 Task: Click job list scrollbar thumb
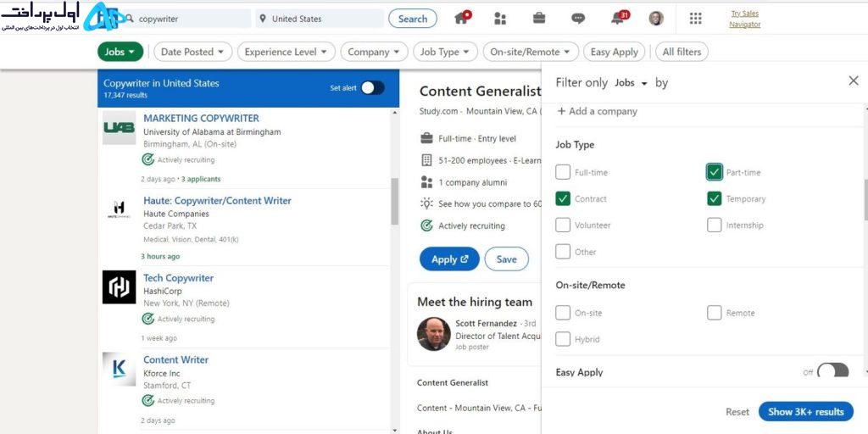point(395,201)
